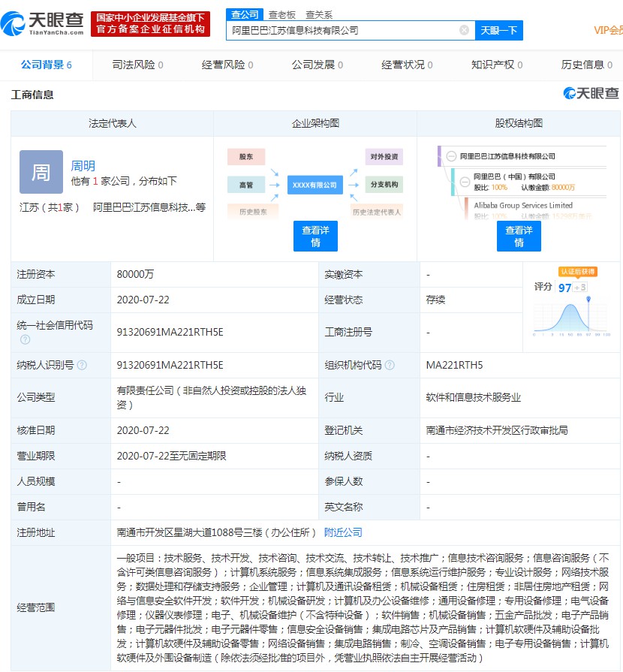Click the 认证后获得 badge above score

[577, 271]
